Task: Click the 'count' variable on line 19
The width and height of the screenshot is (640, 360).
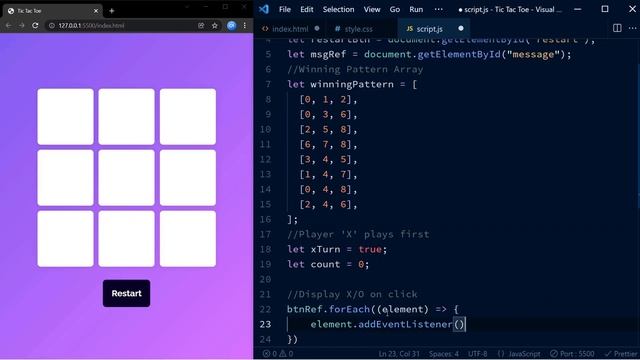Action: 325,264
